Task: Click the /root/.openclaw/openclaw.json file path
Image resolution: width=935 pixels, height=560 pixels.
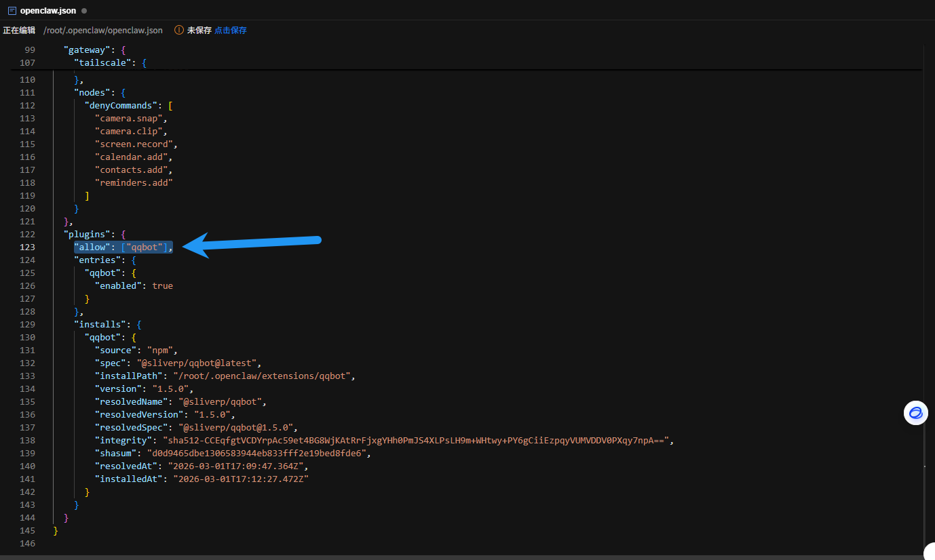Action: pos(102,31)
